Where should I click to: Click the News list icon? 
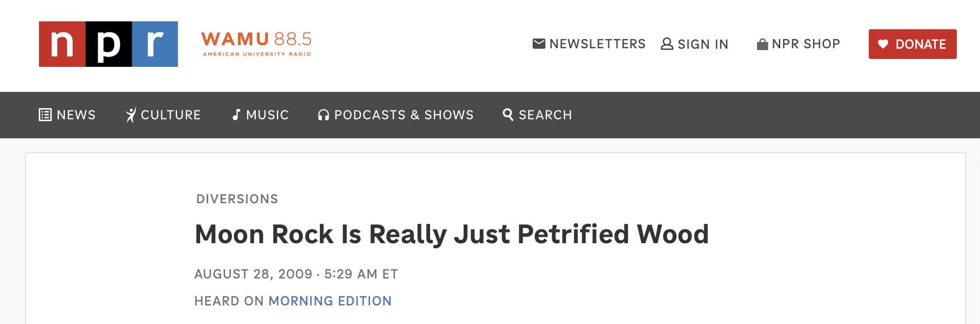point(45,115)
